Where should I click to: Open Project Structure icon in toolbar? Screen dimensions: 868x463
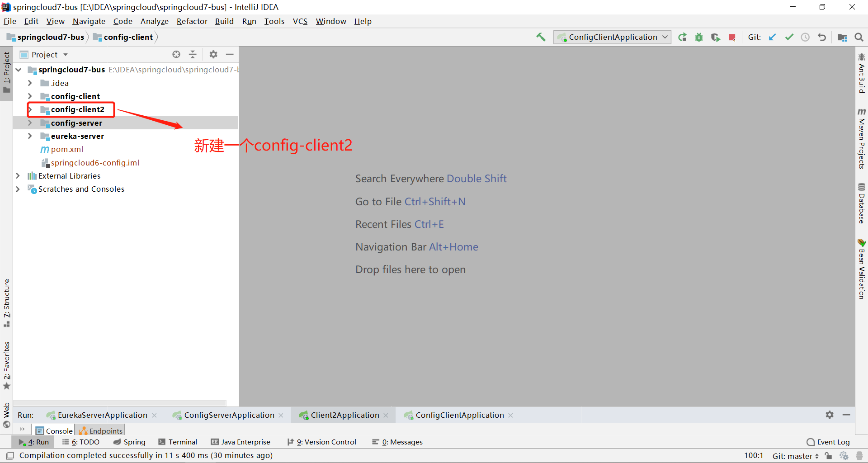coord(842,37)
